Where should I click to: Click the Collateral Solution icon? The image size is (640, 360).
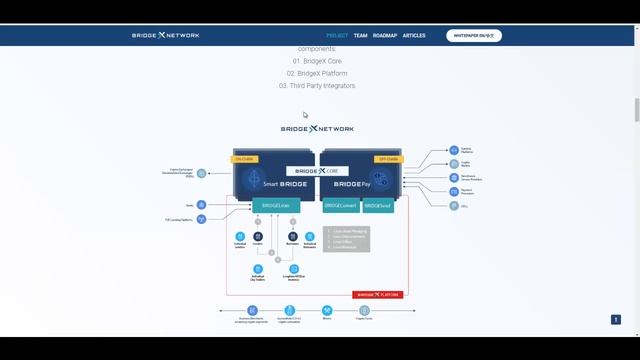coord(240,236)
